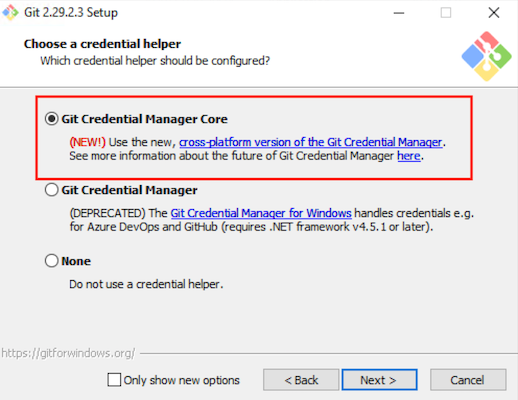
Task: Select the deprecated Git Credential Manager option
Action: coord(52,190)
